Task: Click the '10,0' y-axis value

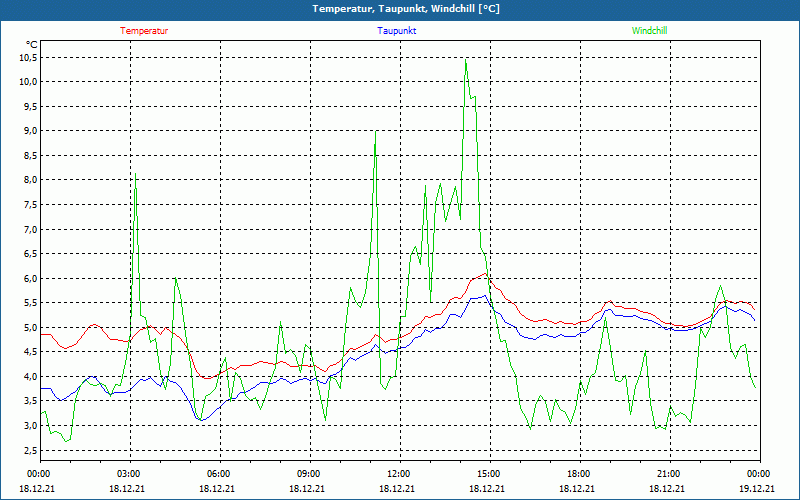Action: click(28, 82)
